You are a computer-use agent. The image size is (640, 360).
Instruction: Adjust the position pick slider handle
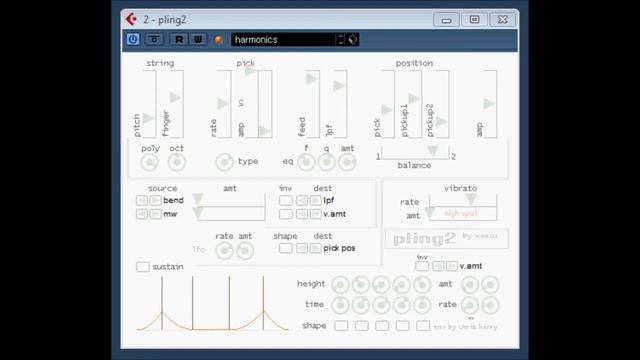pyautogui.click(x=387, y=109)
